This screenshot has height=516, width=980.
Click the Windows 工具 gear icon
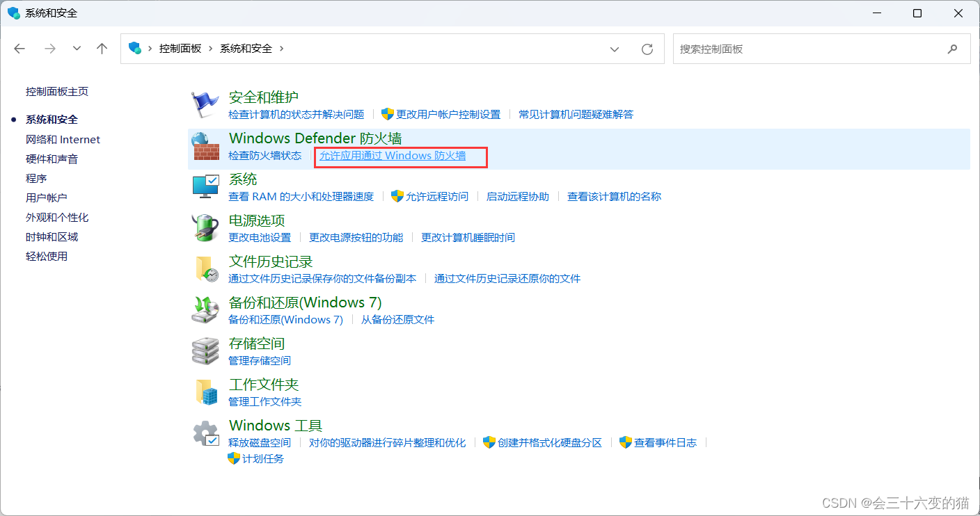(x=205, y=433)
